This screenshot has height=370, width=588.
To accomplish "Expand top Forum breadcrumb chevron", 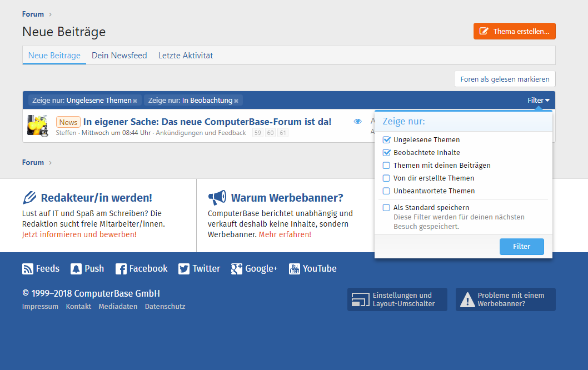I will click(50, 14).
